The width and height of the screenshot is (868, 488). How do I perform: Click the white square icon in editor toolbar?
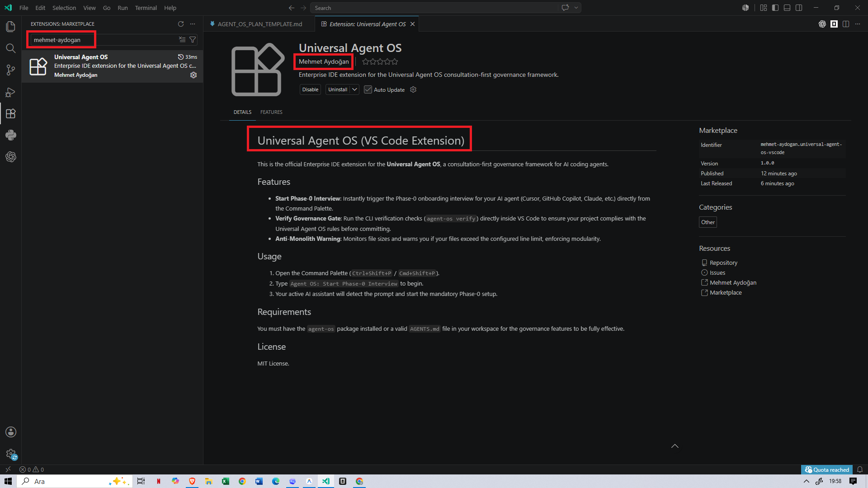point(834,24)
